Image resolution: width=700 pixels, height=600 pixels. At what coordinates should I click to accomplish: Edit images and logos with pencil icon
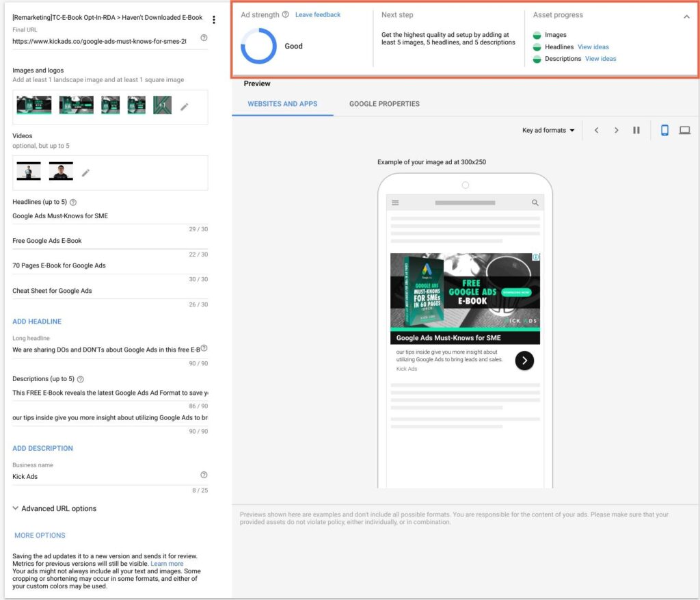click(185, 107)
